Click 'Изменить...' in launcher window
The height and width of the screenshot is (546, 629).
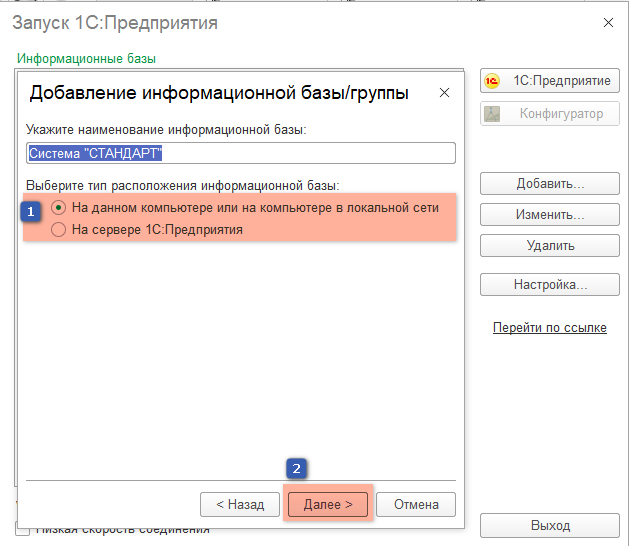point(550,214)
